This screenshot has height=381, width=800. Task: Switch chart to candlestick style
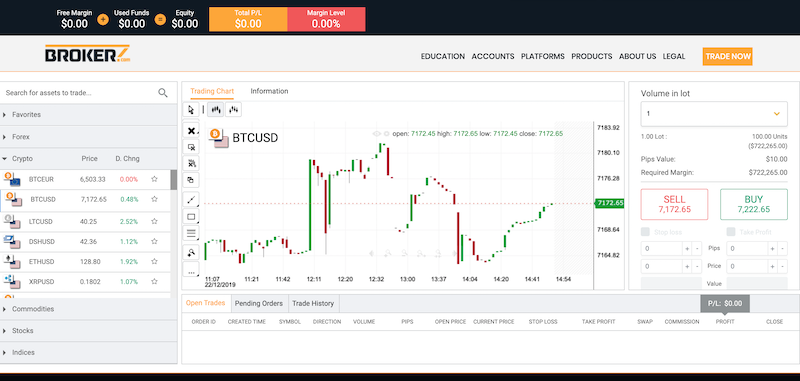[215, 110]
